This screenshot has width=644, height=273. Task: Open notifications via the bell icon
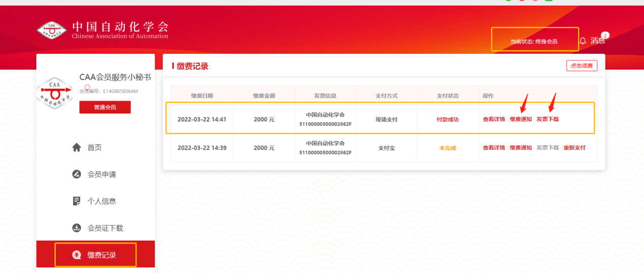pos(583,41)
